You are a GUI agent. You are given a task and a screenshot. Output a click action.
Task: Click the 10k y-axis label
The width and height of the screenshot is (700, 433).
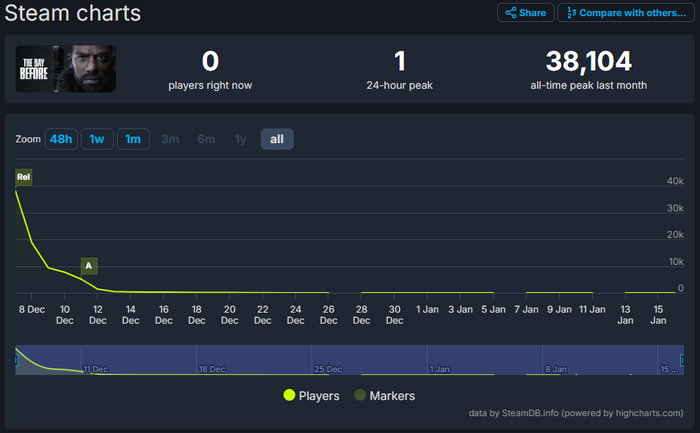click(x=676, y=262)
